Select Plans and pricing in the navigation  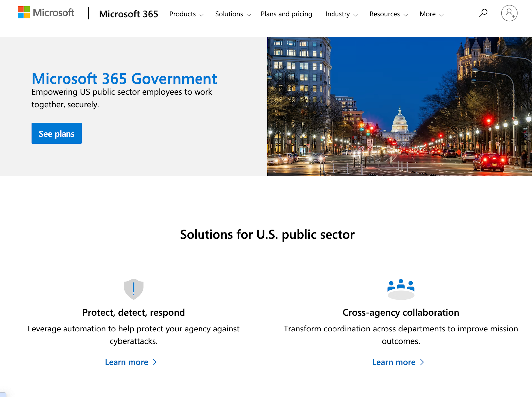(286, 14)
